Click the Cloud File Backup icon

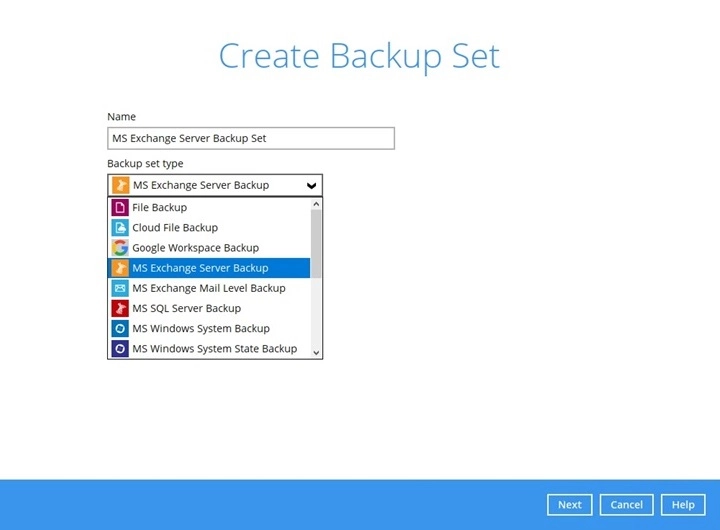pyautogui.click(x=120, y=227)
